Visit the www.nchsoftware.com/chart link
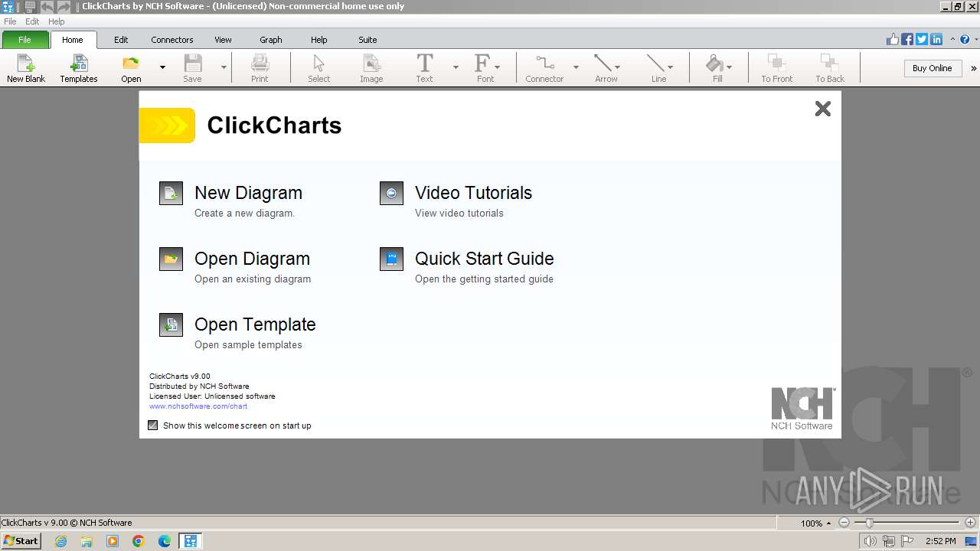Image resolution: width=980 pixels, height=551 pixels. (198, 406)
